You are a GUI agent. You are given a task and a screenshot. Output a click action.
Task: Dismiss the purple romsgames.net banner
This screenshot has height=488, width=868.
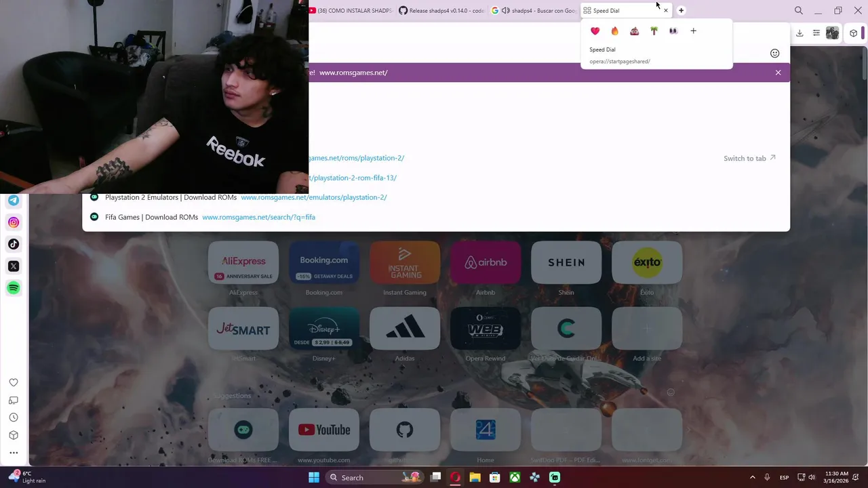pyautogui.click(x=778, y=73)
